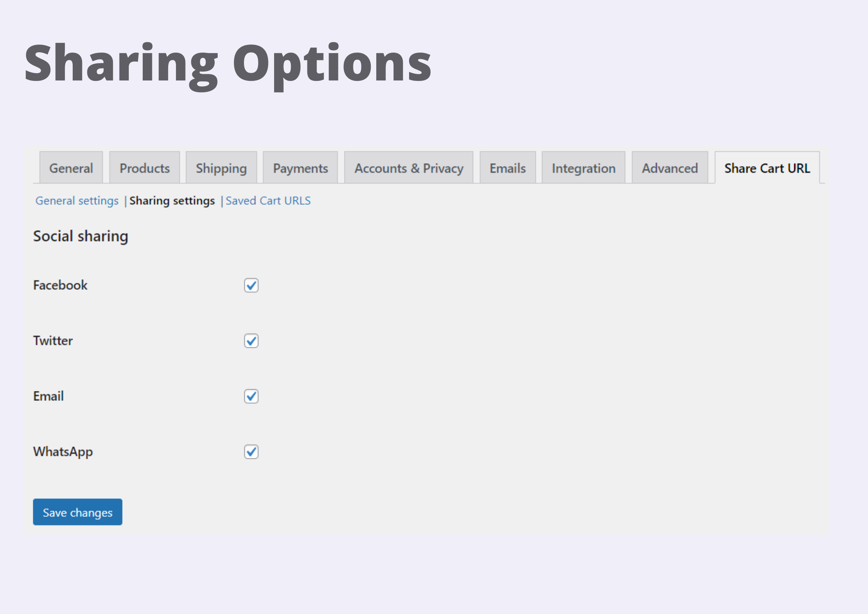868x614 pixels.
Task: Click the Twitter option label
Action: (53, 341)
